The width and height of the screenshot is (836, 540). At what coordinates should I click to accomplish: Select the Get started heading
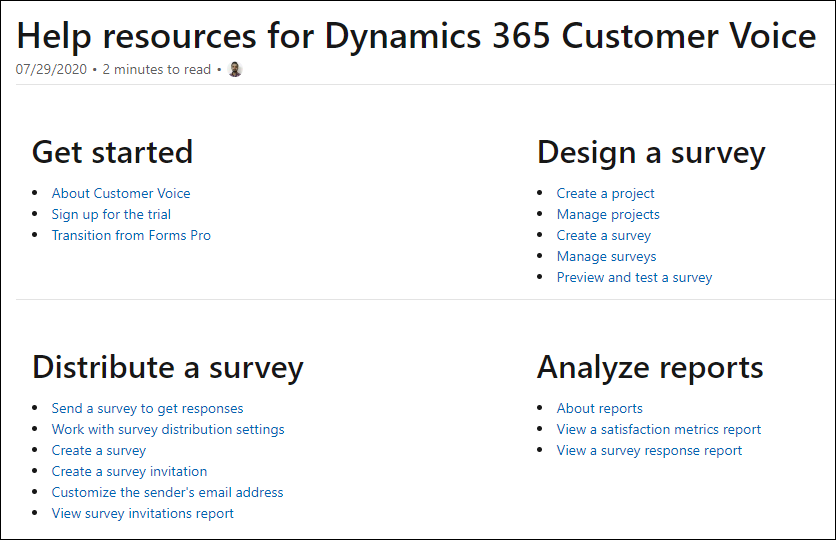coord(112,152)
